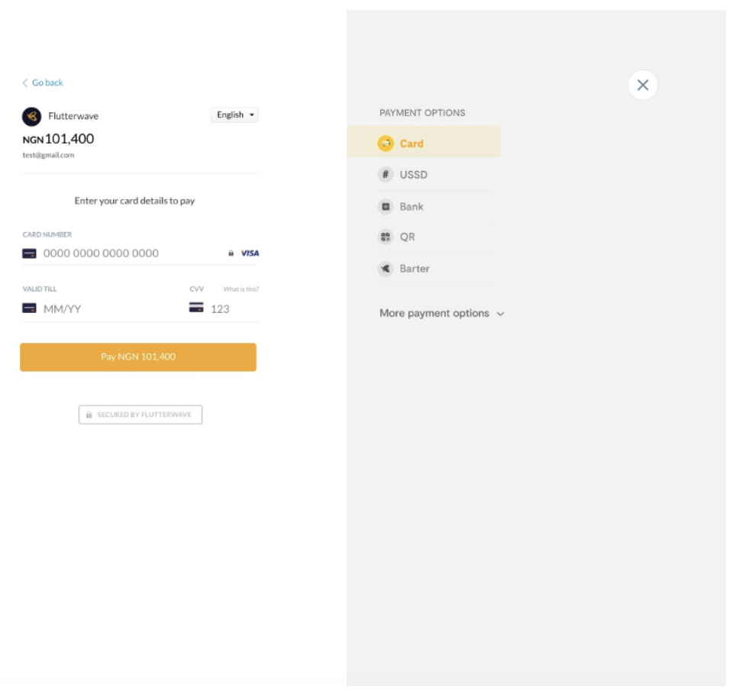The image size is (735, 700).
Task: Select the USSD payment option
Action: click(435, 174)
